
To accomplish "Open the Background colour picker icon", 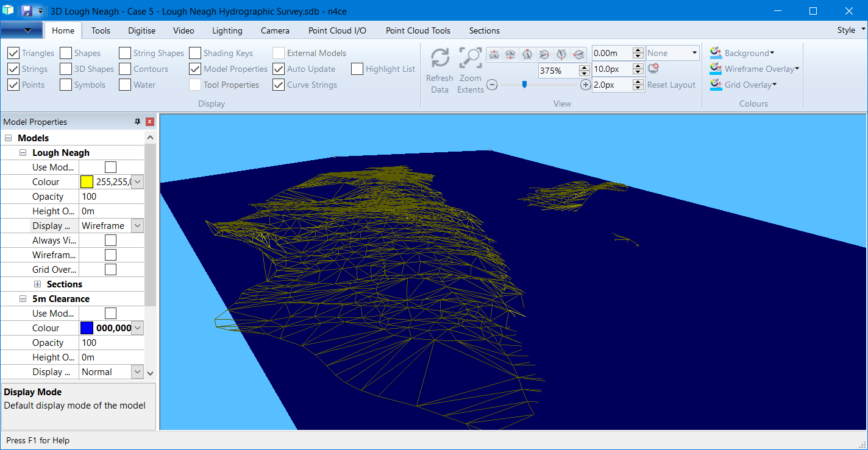I will point(715,53).
